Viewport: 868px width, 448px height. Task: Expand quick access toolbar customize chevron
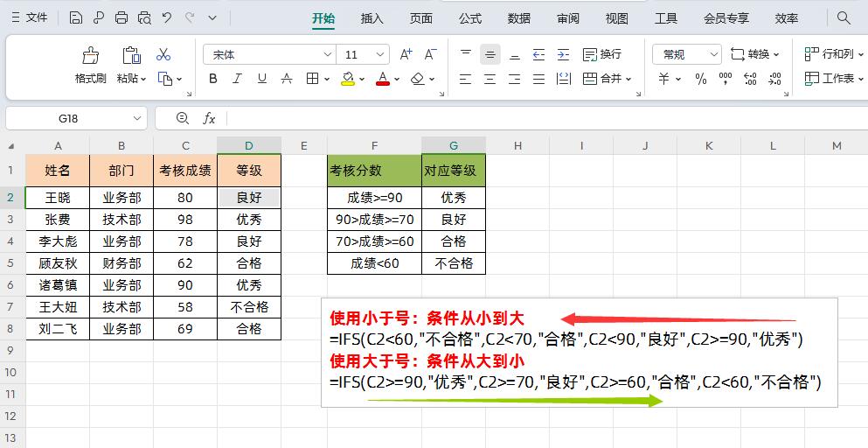point(212,17)
